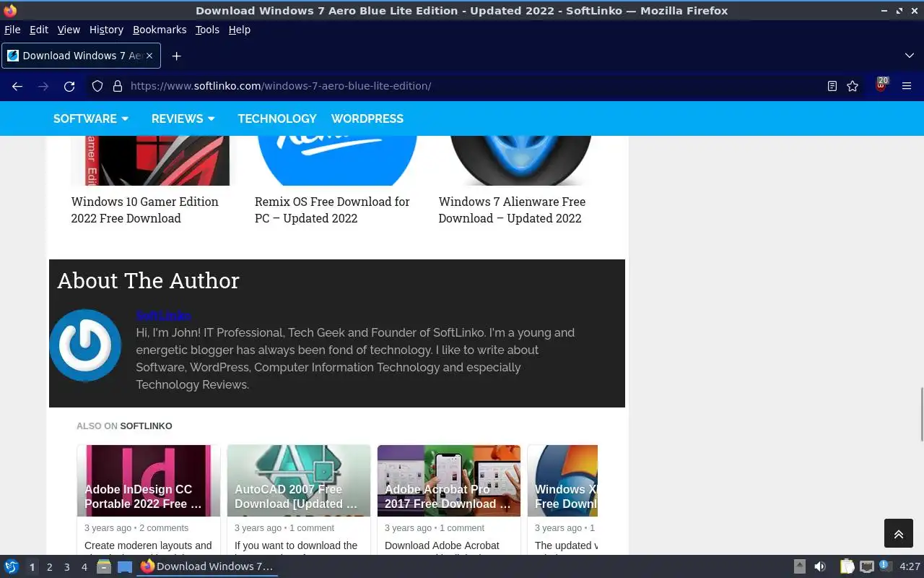Screen dimensions: 924x578
Task: Click 'Create moderen layouts and' excerpt text
Action: (148, 545)
